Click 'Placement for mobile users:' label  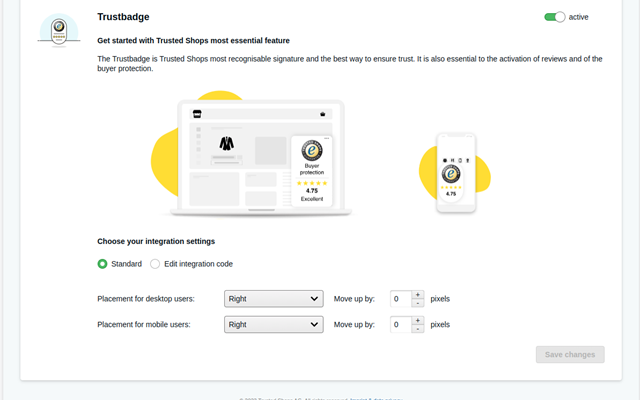pyautogui.click(x=144, y=324)
